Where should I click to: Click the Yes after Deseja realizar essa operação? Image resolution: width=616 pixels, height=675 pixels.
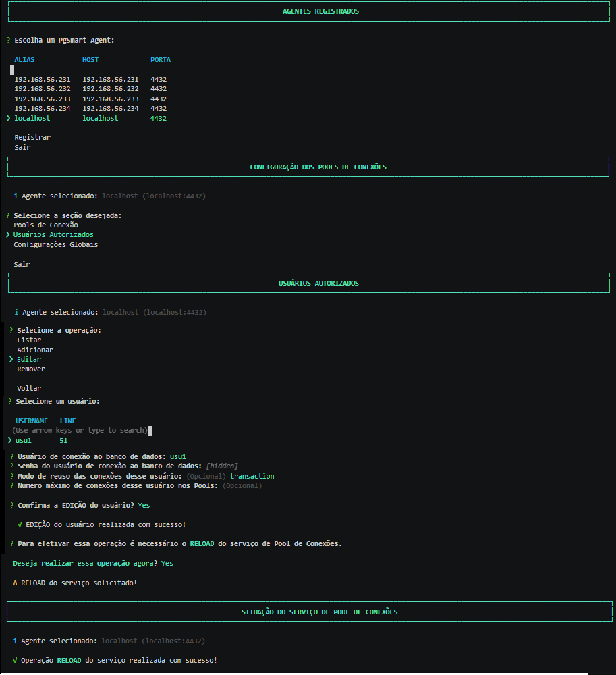[167, 564]
